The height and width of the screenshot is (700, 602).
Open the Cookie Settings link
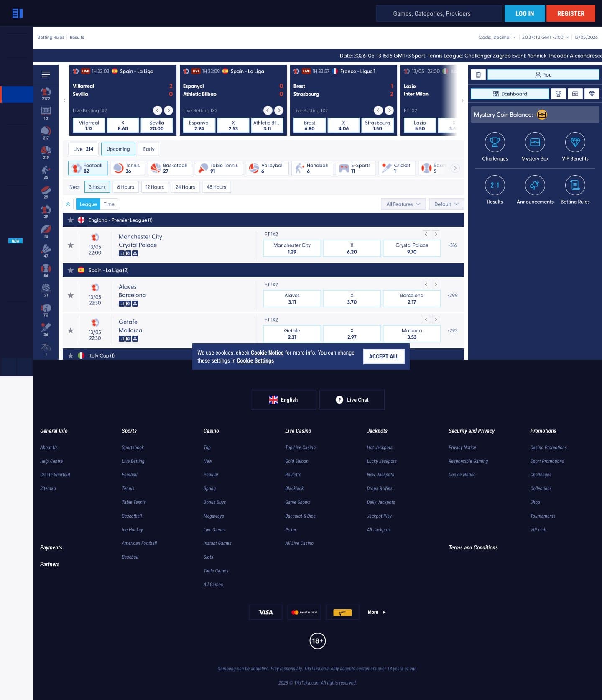[255, 360]
